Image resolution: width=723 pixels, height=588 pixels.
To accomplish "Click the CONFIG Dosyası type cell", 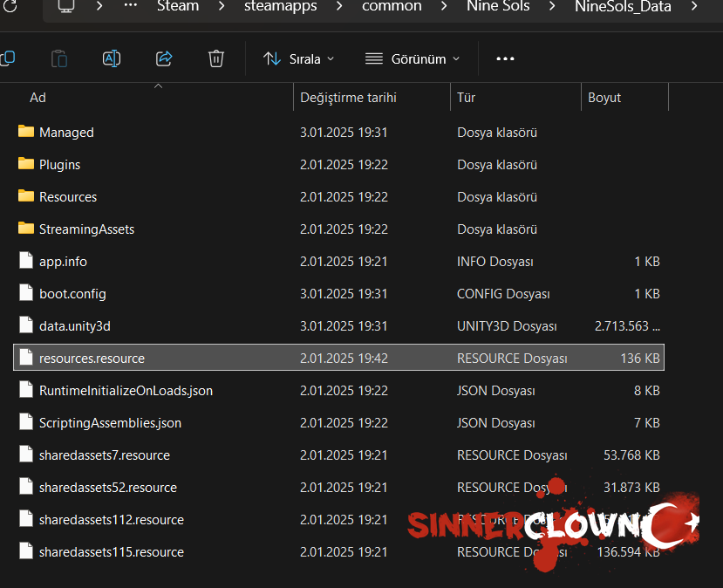I will click(x=503, y=294).
